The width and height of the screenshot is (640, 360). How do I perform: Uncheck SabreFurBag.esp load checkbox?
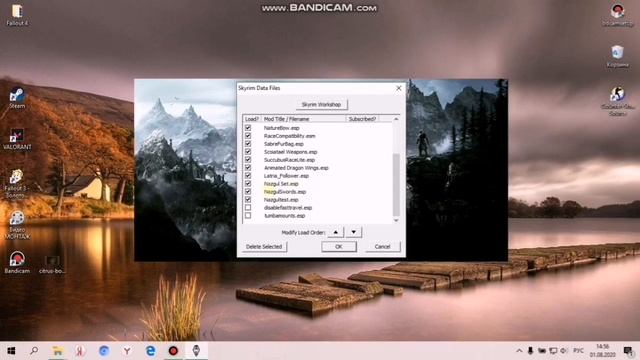click(248, 144)
